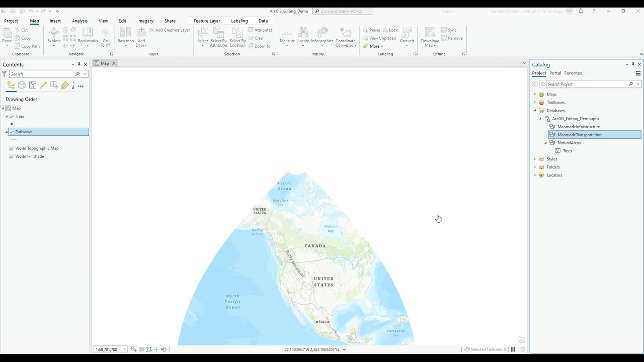Switch Contents to List By Drawing Order

tap(11, 85)
